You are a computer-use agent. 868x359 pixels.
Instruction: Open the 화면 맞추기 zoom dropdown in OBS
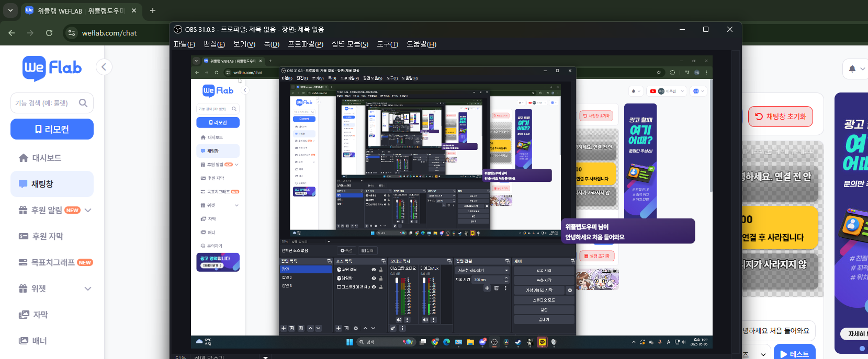click(265, 357)
